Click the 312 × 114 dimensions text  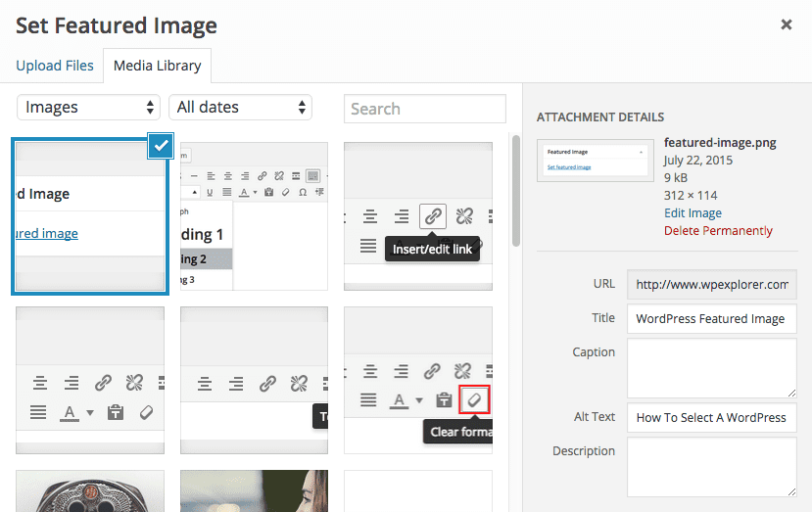pyautogui.click(x=691, y=196)
